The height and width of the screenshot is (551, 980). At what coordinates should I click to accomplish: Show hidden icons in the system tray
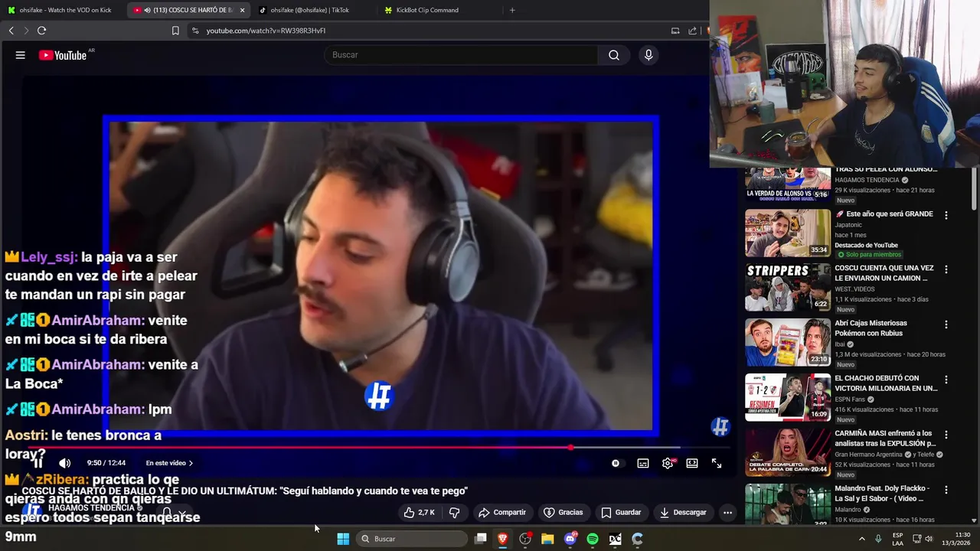(861, 539)
